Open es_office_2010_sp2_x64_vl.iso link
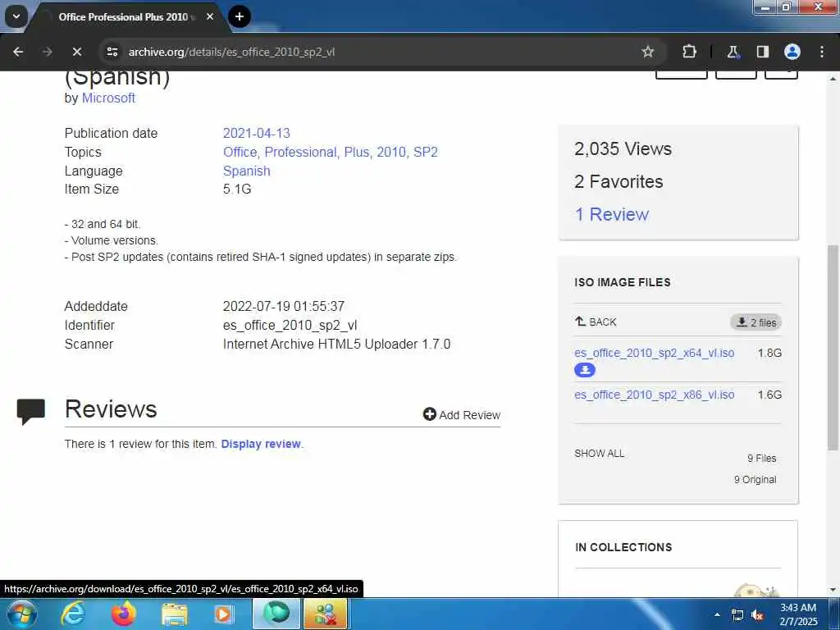The height and width of the screenshot is (630, 840). pyautogui.click(x=654, y=353)
